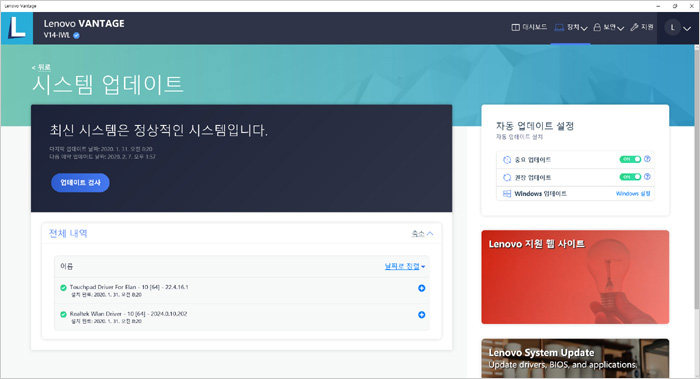Open the user L avatar profile

(x=672, y=28)
